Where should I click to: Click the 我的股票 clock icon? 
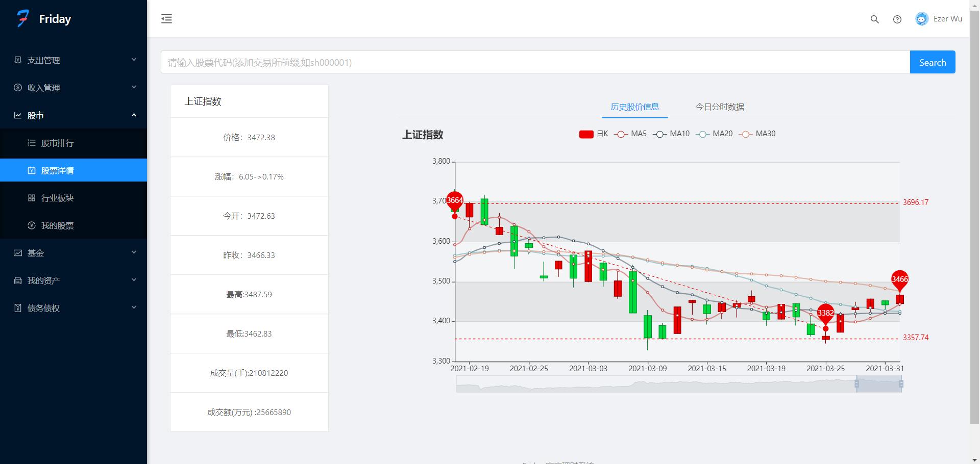coord(31,225)
